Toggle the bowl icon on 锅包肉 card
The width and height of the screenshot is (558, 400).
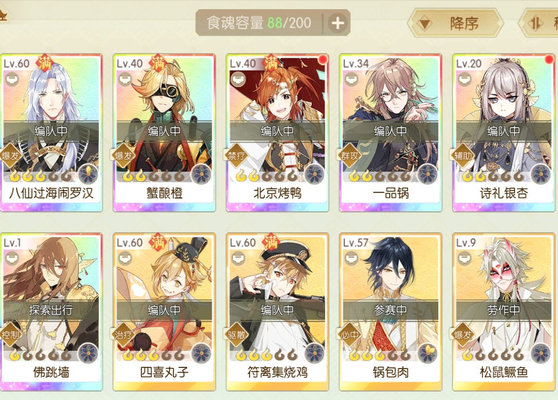(x=351, y=257)
